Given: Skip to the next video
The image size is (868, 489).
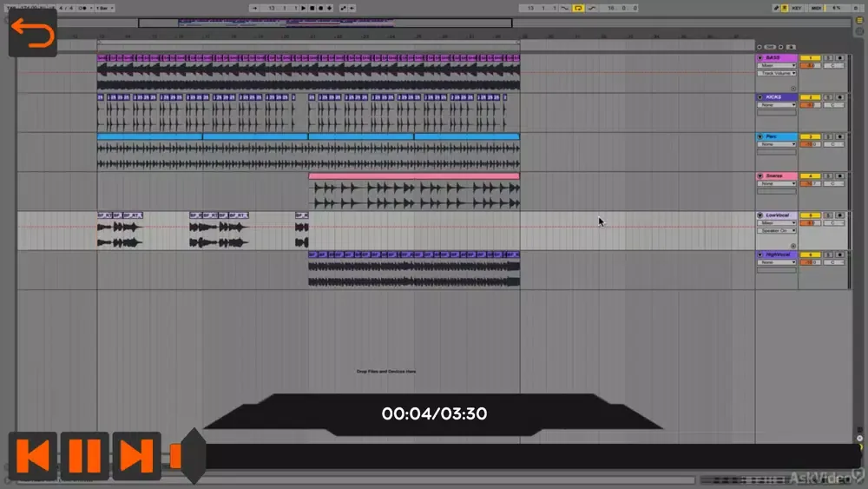Looking at the screenshot, I should pyautogui.click(x=136, y=456).
